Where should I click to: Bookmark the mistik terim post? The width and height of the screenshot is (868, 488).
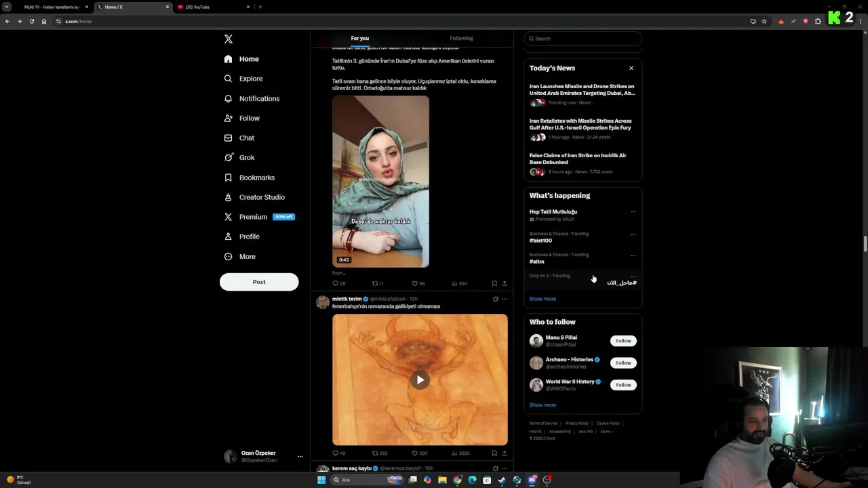coord(494,453)
